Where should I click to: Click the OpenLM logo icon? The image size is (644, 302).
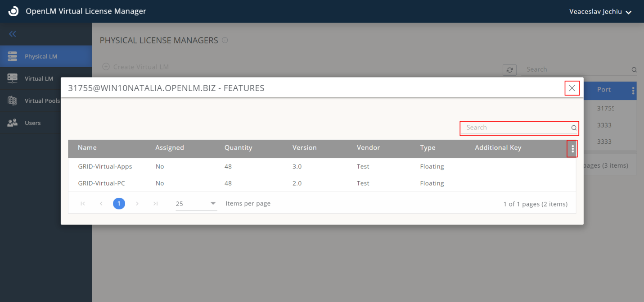pos(14,11)
